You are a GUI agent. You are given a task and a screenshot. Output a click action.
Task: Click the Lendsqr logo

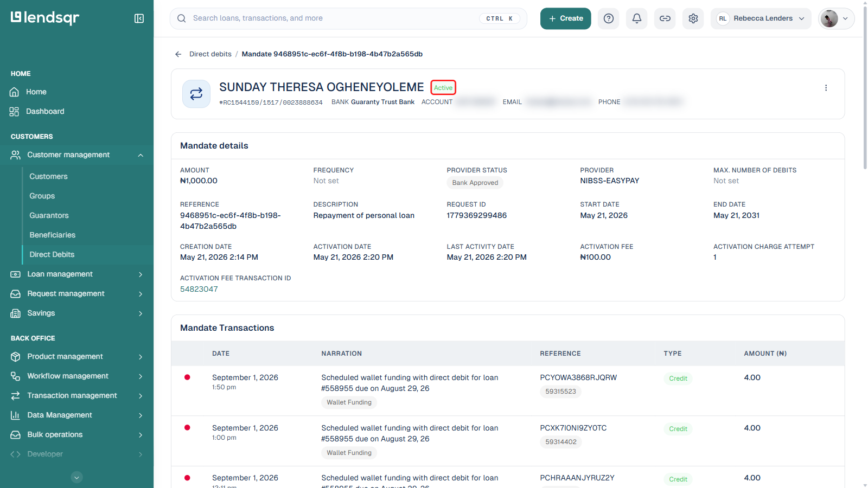click(45, 18)
